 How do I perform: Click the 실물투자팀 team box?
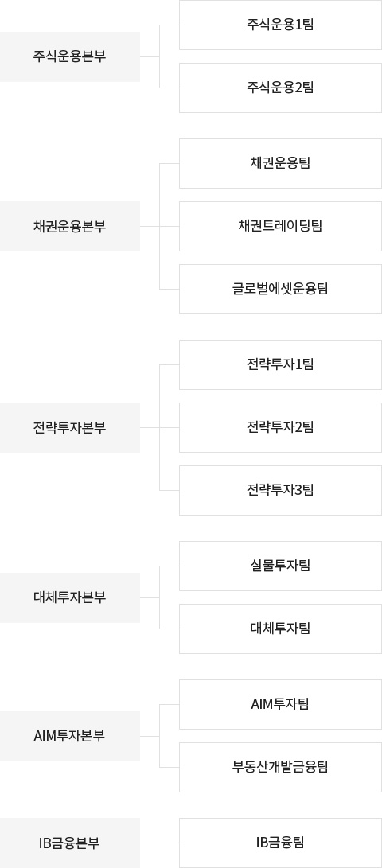(280, 566)
